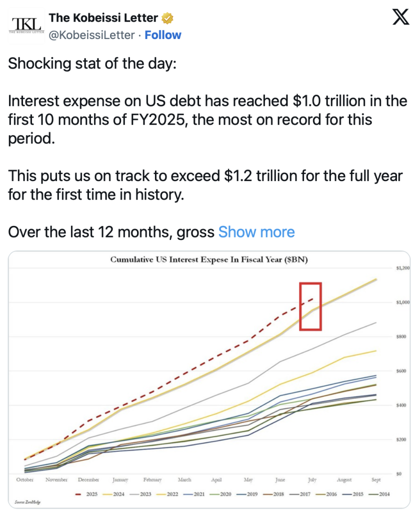The image size is (420, 512).
Task: Select the 2023 gray legend entry
Action: tap(140, 494)
